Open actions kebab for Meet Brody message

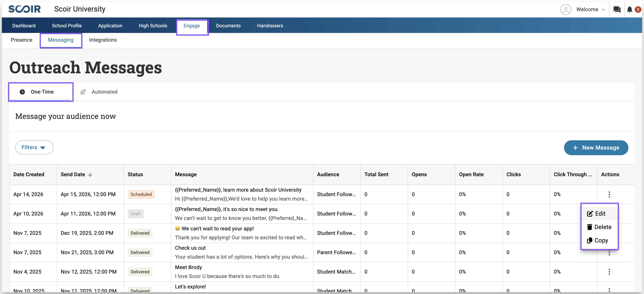pos(609,272)
